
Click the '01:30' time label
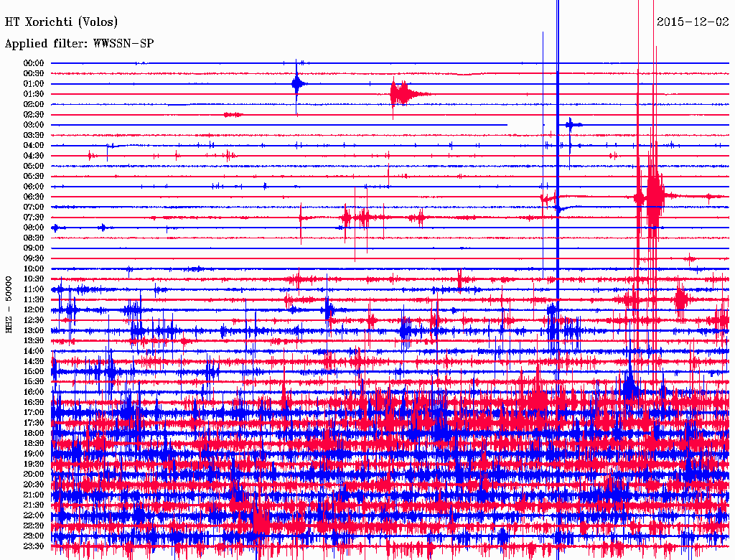coord(34,94)
